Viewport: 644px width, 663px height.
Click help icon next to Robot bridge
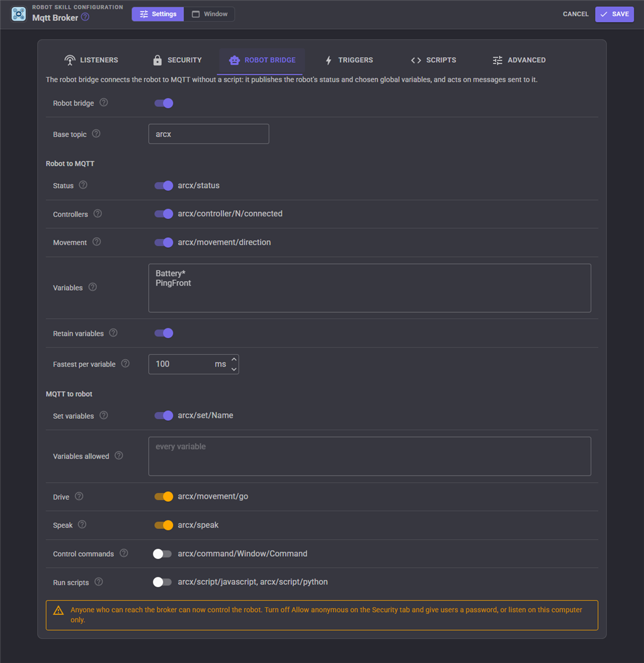point(104,103)
